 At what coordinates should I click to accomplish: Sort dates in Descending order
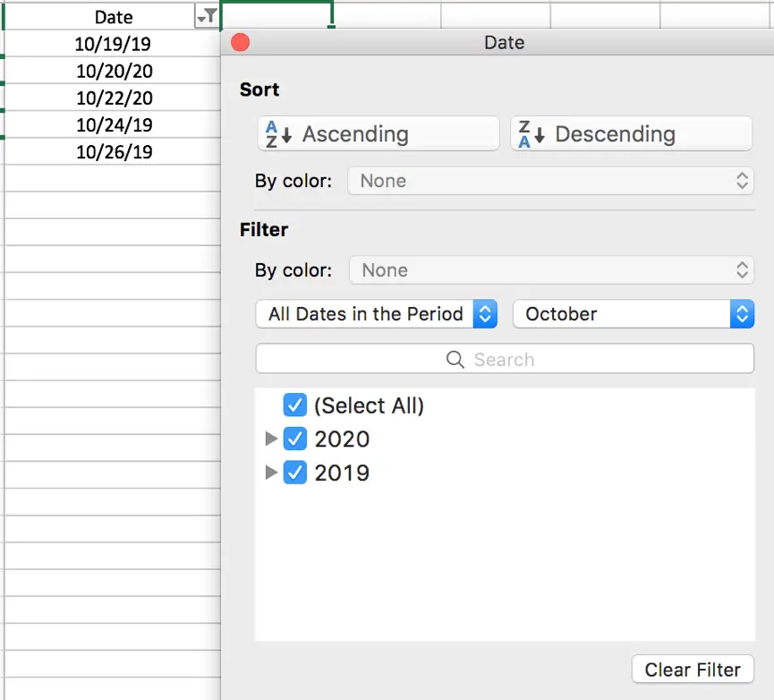pyautogui.click(x=631, y=134)
